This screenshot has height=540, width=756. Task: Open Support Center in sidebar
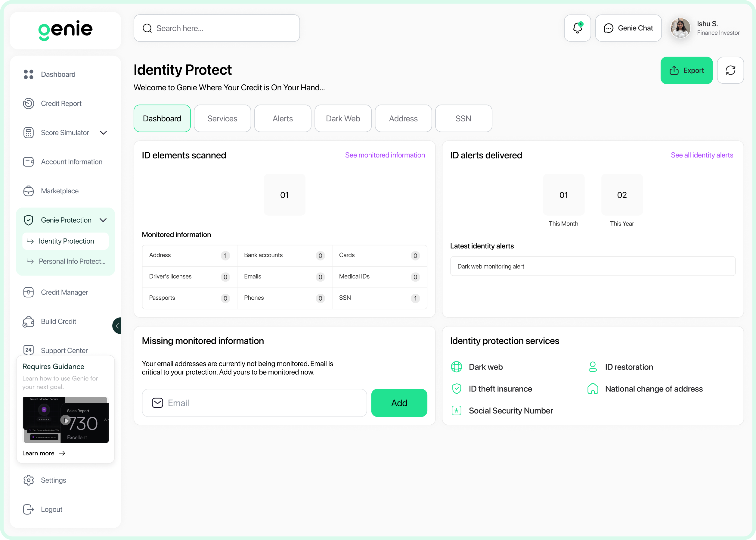tap(64, 351)
